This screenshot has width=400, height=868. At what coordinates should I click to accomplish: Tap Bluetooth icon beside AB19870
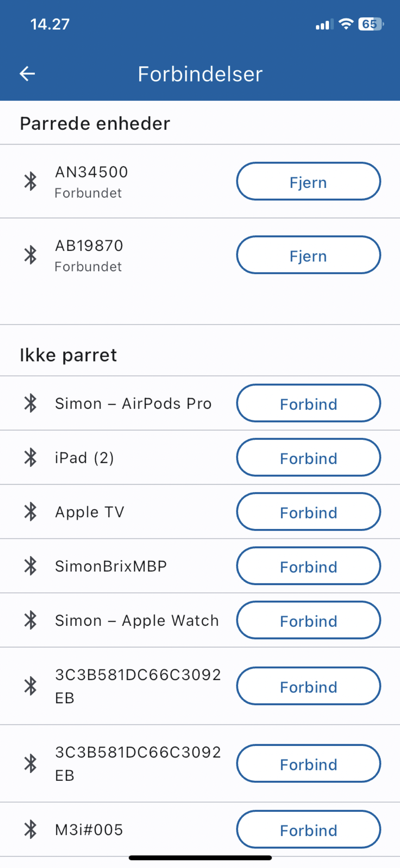point(30,255)
